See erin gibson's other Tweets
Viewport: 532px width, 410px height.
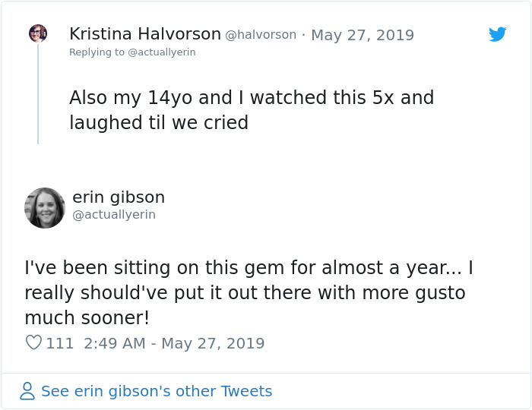click(156, 392)
